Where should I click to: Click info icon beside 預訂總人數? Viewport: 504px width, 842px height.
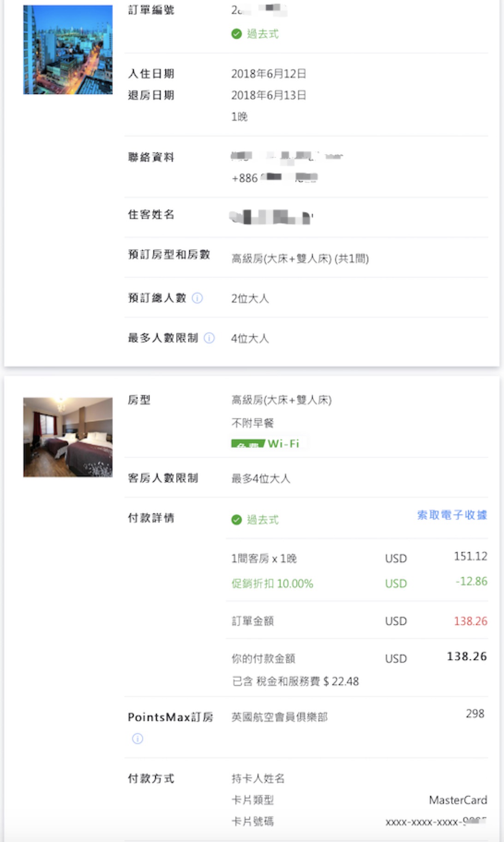point(197,298)
